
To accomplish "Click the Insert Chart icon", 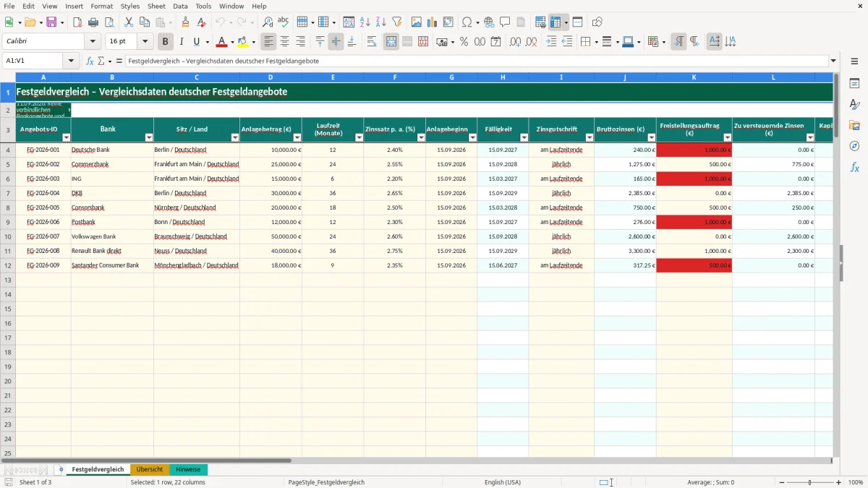I will 433,22.
